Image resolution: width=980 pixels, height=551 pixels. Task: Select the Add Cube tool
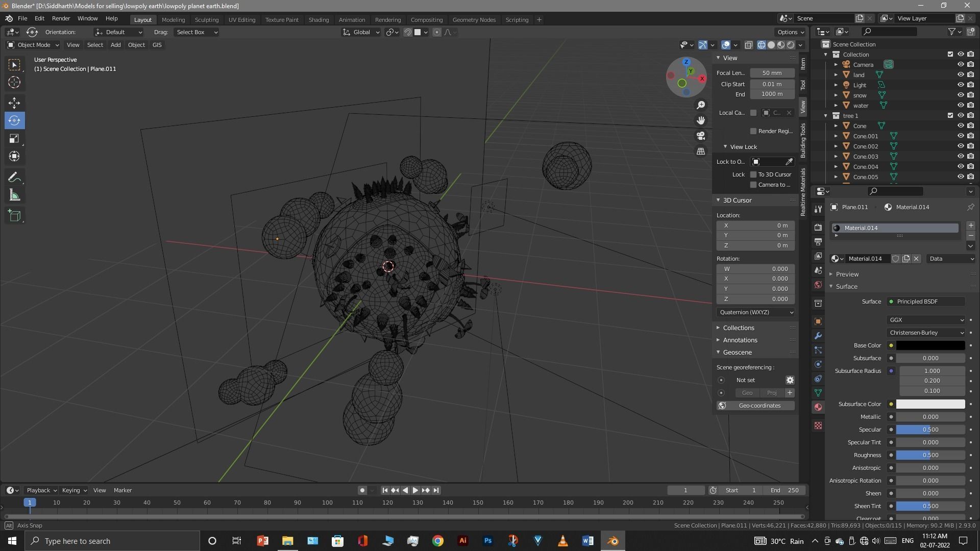point(14,216)
